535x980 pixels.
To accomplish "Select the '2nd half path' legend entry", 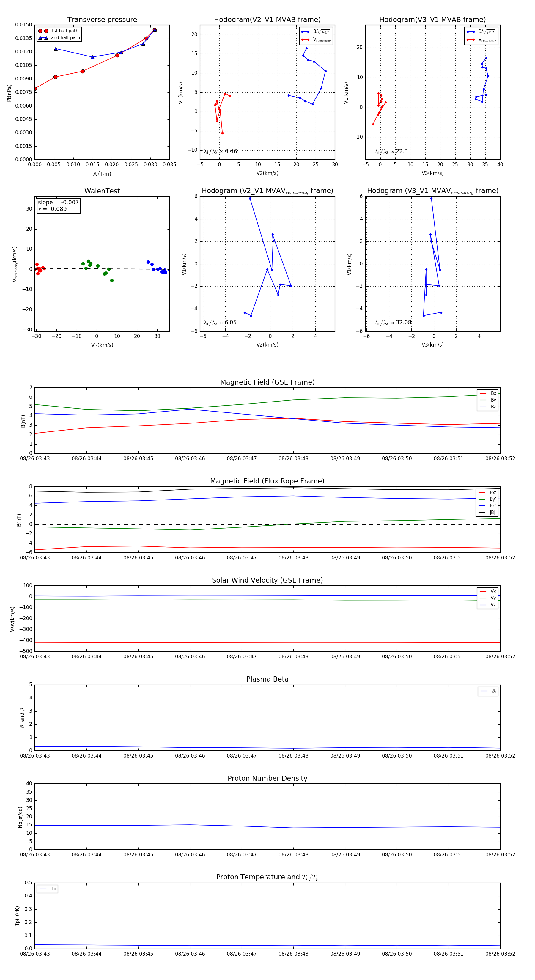I will click(59, 38).
